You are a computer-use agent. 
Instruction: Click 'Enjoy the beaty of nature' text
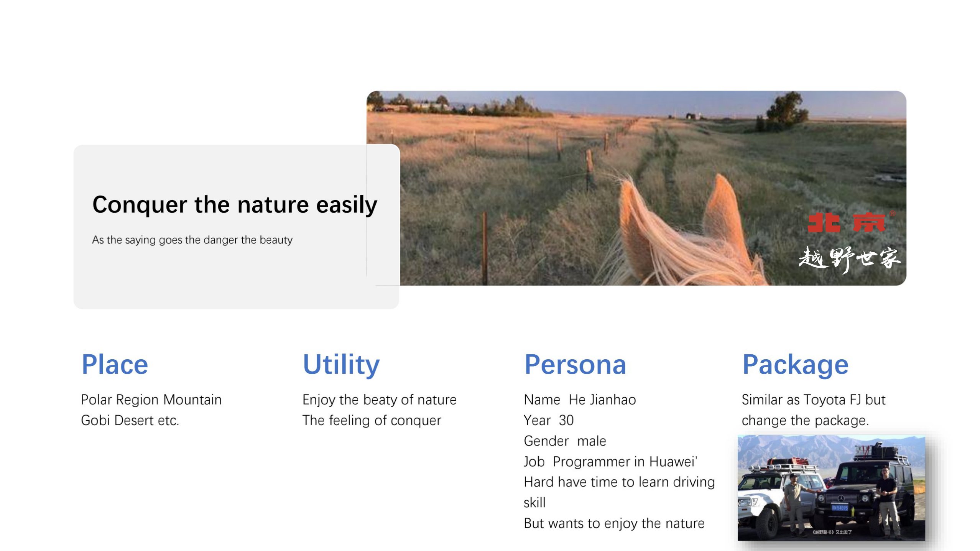pos(379,400)
